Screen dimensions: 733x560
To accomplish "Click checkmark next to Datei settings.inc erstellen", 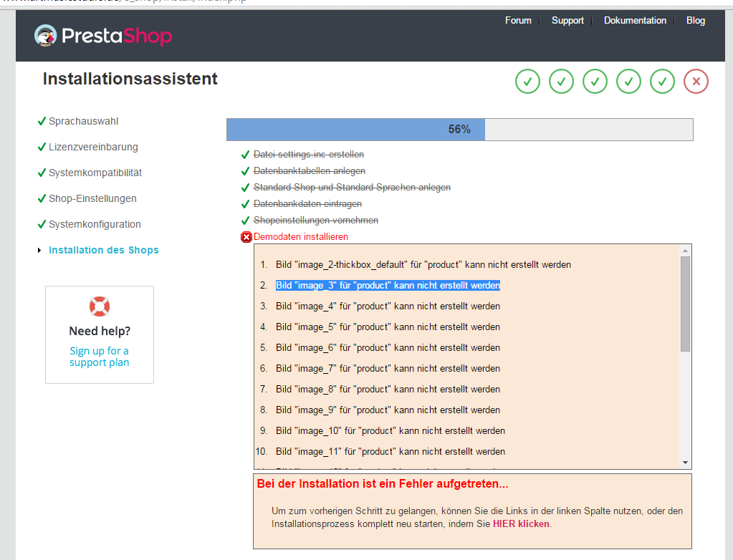I will click(x=245, y=155).
